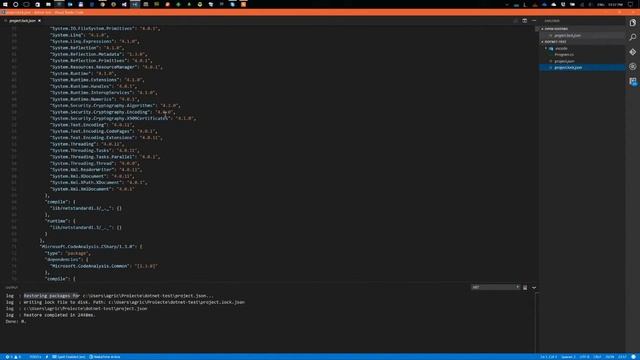640x360 pixels.
Task: Click the Spell checker status item
Action: coord(68,357)
